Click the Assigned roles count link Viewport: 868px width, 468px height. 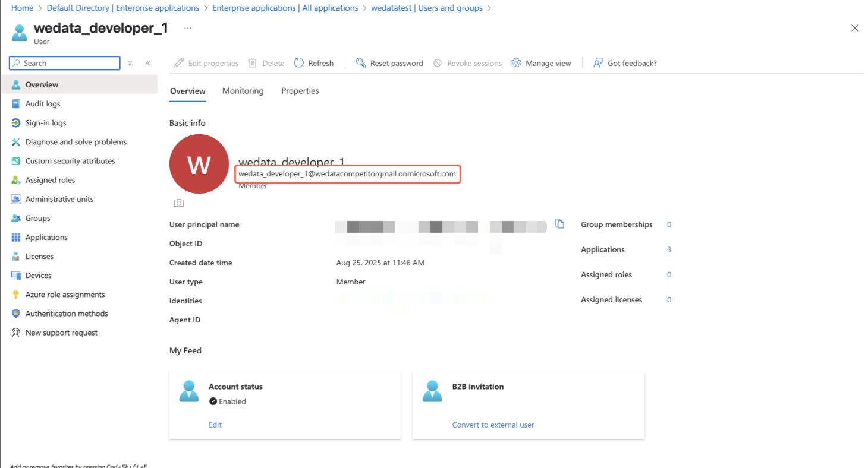(x=669, y=274)
